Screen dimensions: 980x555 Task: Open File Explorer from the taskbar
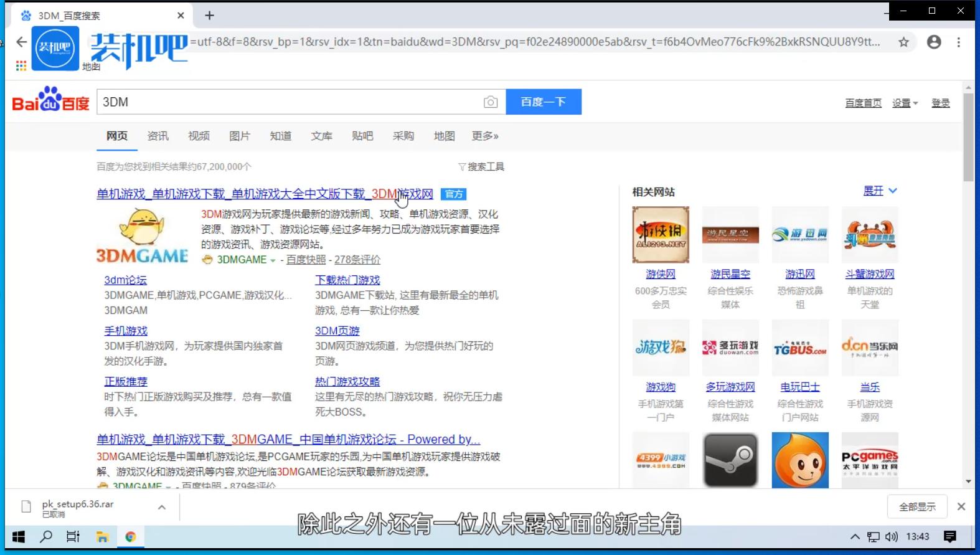point(102,536)
